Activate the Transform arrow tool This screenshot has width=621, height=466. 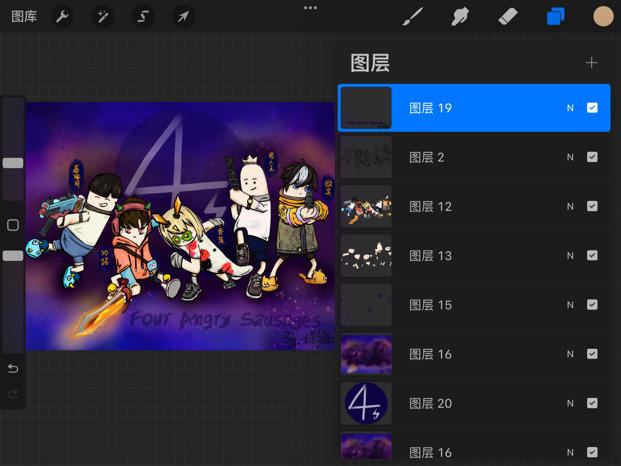pos(183,17)
